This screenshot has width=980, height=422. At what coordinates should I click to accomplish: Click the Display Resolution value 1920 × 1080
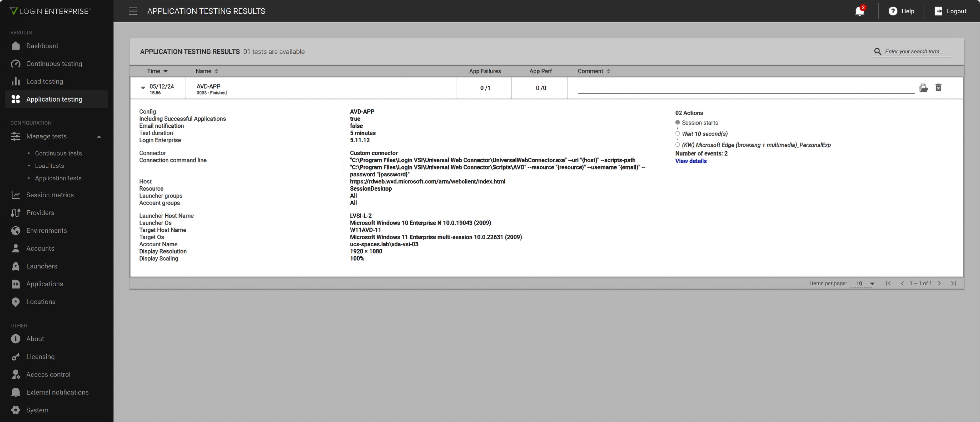tap(366, 251)
